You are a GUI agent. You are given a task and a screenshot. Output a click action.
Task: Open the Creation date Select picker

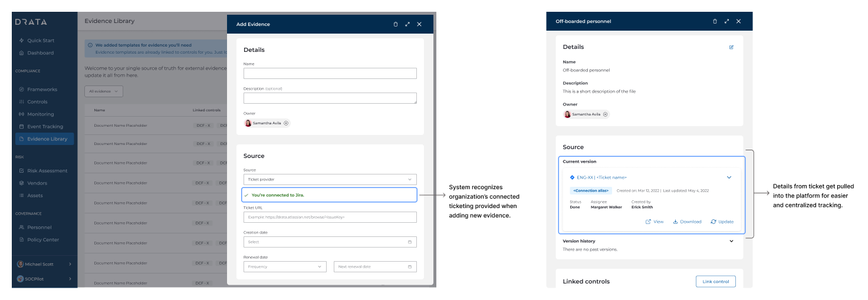(330, 242)
